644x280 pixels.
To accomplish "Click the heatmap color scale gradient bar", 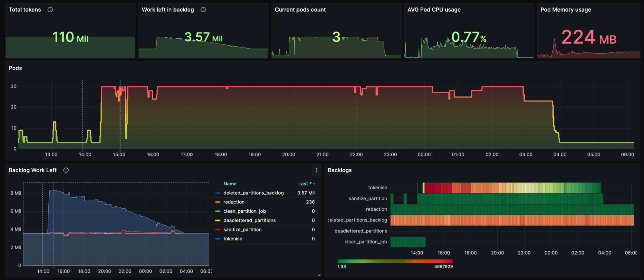I will (395, 261).
